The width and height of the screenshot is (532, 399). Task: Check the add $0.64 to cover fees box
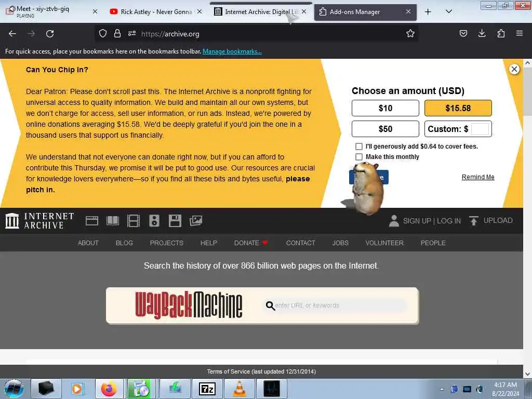pyautogui.click(x=358, y=147)
